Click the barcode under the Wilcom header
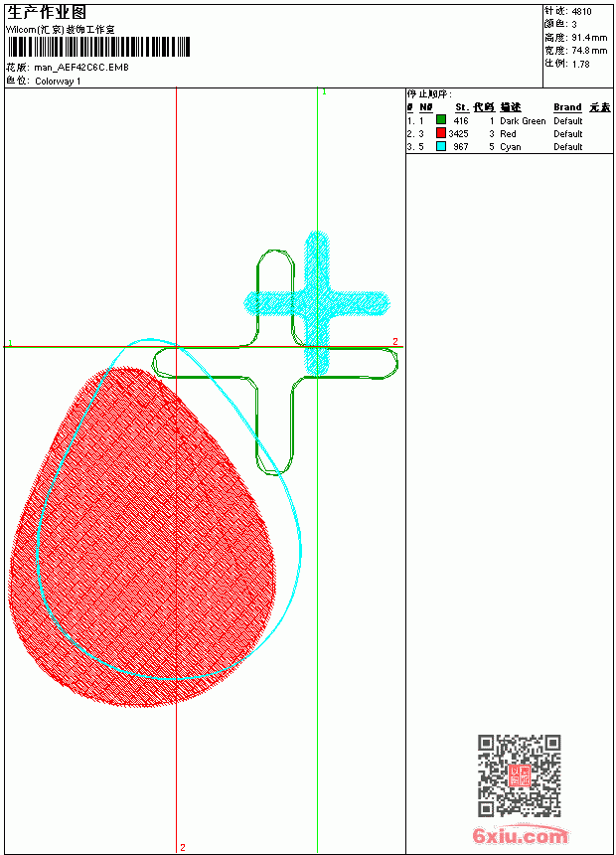Viewport: 616px width, 855px height. pyautogui.click(x=98, y=47)
